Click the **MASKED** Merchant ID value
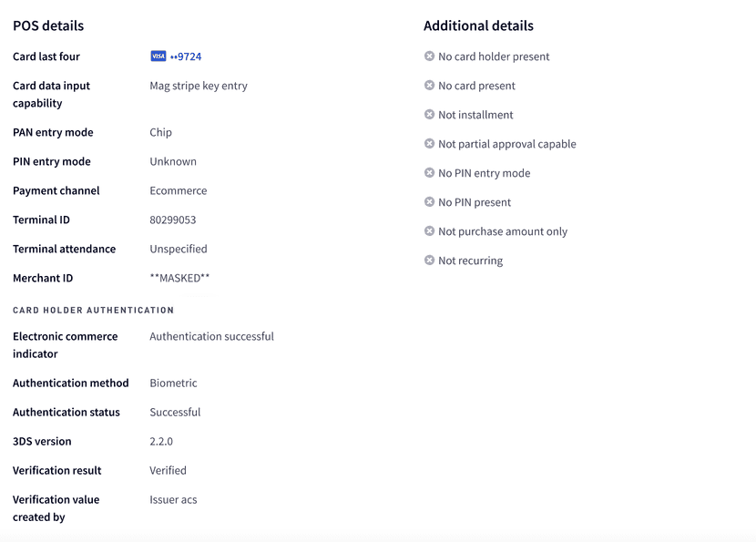 tap(178, 278)
